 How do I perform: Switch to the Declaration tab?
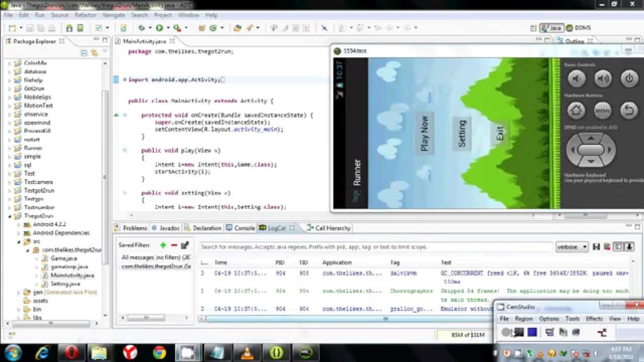click(203, 228)
